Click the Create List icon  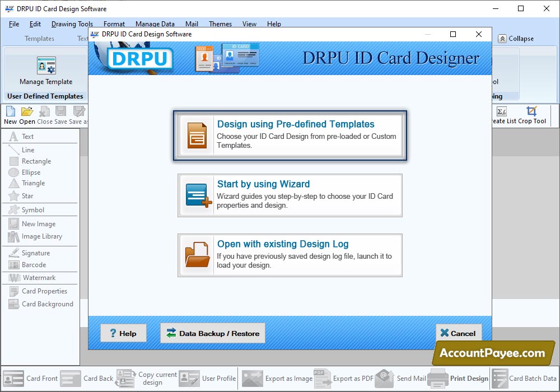click(503, 115)
